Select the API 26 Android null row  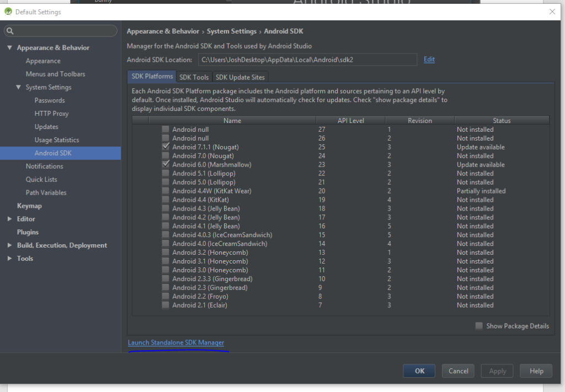point(340,138)
